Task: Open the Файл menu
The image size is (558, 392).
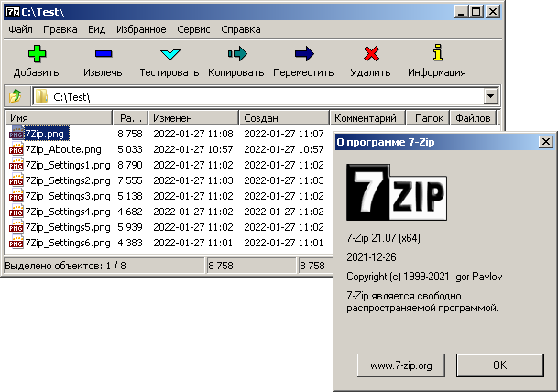Action: pyautogui.click(x=20, y=29)
